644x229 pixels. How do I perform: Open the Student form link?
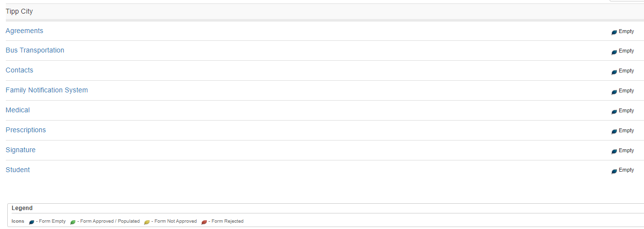(17, 170)
